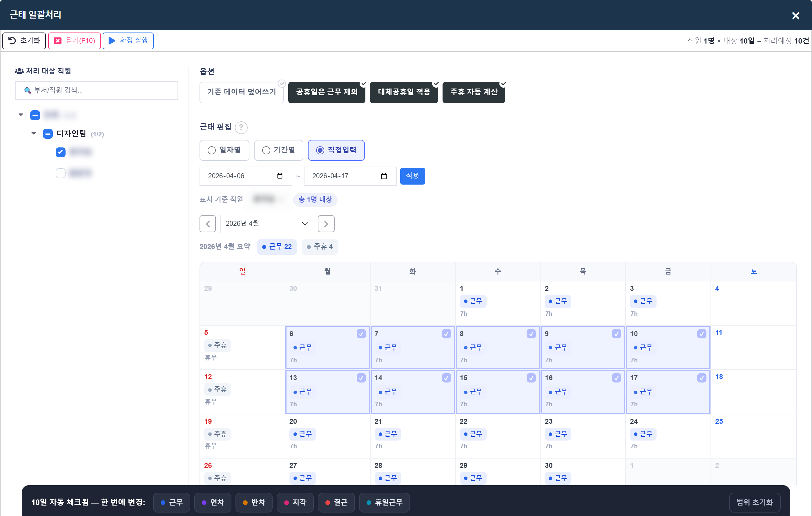Click the 범위 초기화 button
The image size is (812, 516).
(x=754, y=502)
